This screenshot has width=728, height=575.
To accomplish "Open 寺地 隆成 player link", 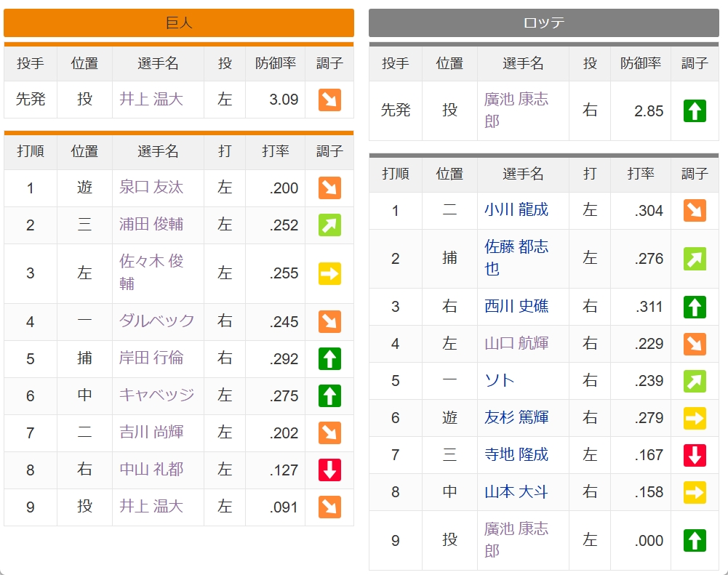I will coord(516,455).
